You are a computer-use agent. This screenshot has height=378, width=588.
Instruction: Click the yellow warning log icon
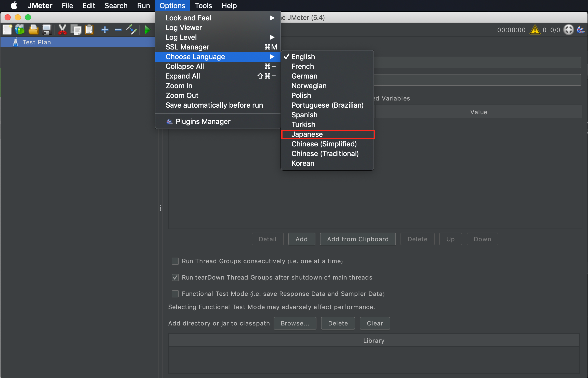click(x=534, y=30)
